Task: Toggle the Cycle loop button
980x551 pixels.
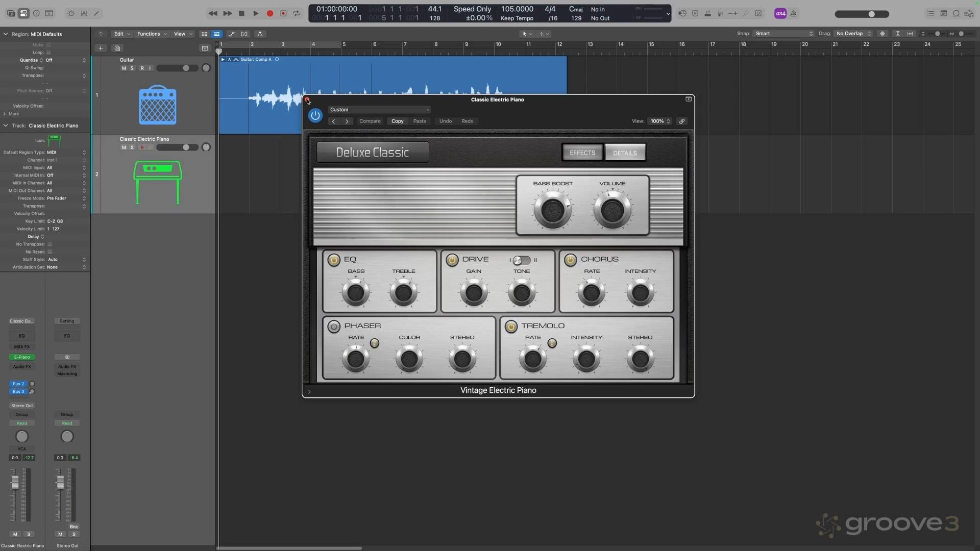Action: pos(297,13)
